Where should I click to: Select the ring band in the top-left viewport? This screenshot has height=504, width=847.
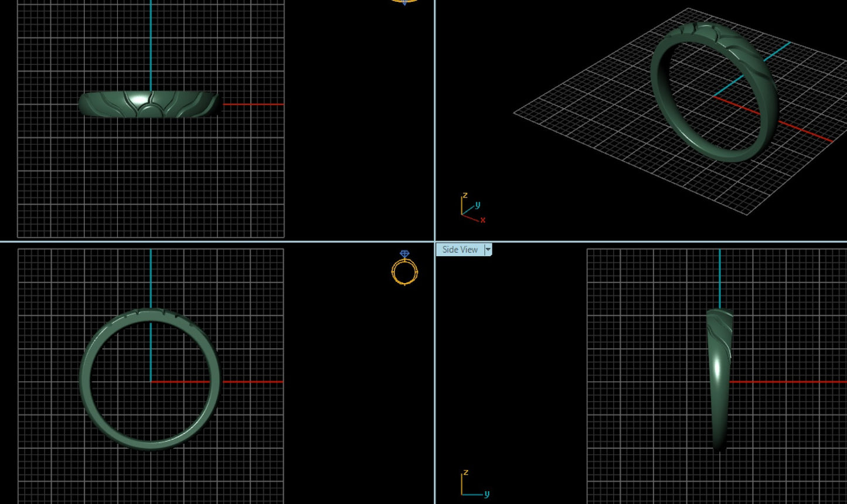[x=149, y=105]
